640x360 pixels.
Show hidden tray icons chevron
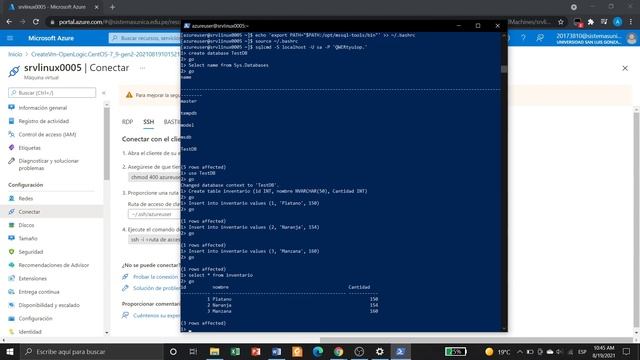pos(520,351)
